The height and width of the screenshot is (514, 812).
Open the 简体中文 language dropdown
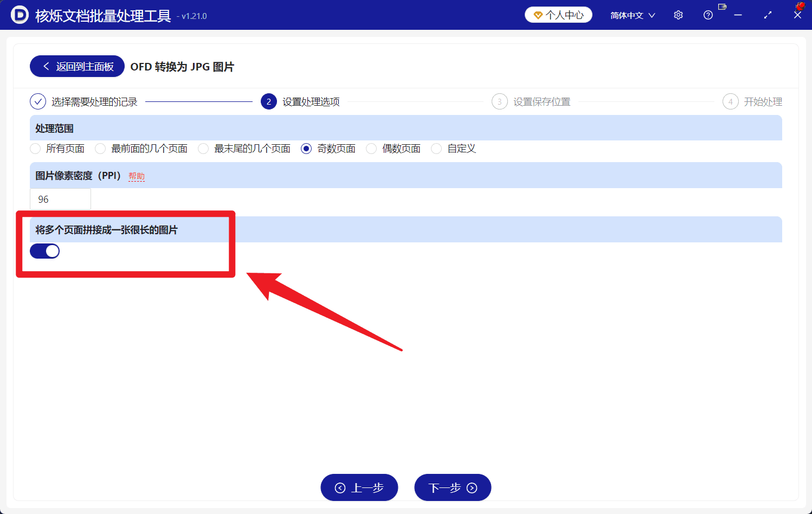pyautogui.click(x=632, y=15)
